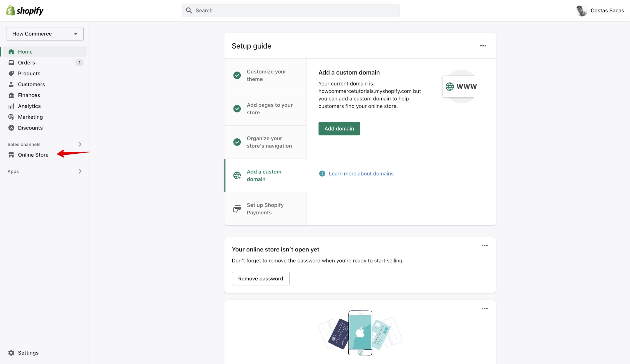This screenshot has height=364, width=630.
Task: Click the phone Apple Pay illustration
Action: [x=360, y=333]
